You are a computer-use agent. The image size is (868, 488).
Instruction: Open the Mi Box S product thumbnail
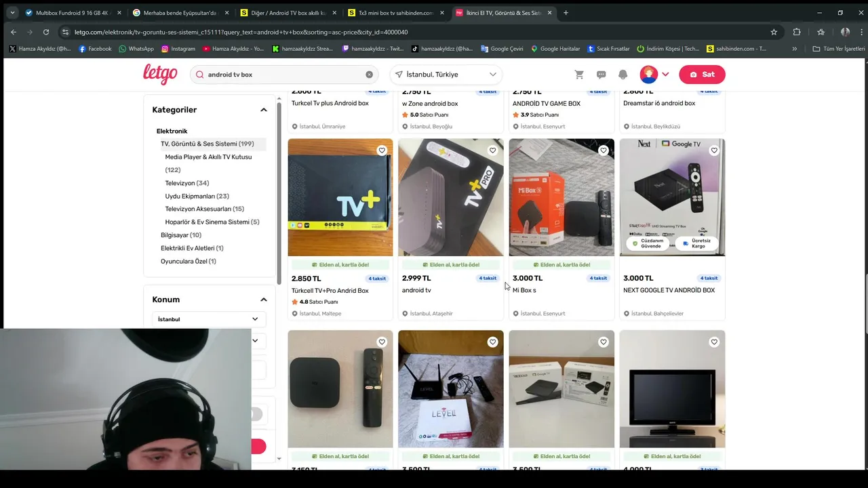(561, 197)
